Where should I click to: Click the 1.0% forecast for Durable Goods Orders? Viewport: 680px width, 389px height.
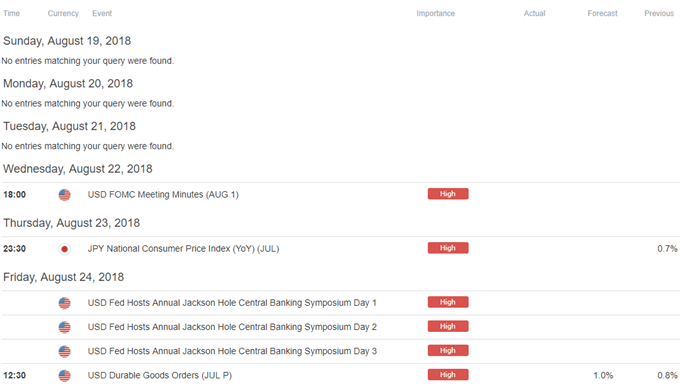tap(603, 376)
